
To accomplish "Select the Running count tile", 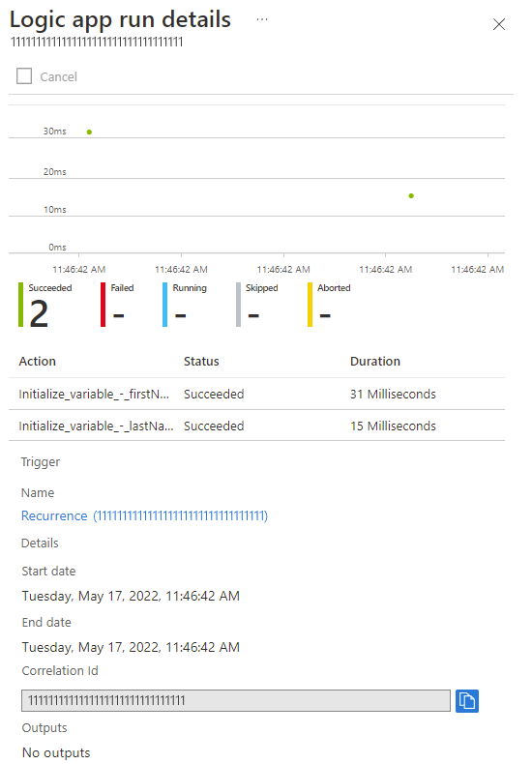I will (x=185, y=305).
